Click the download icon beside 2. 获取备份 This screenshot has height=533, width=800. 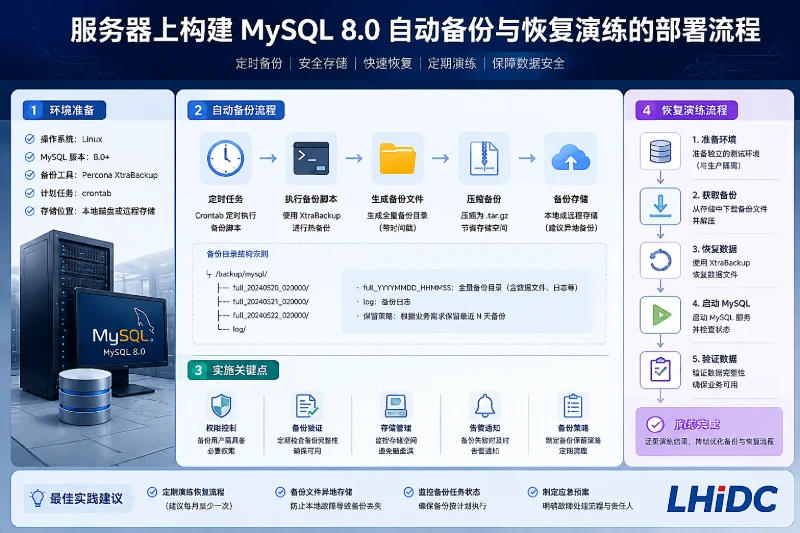coord(660,206)
